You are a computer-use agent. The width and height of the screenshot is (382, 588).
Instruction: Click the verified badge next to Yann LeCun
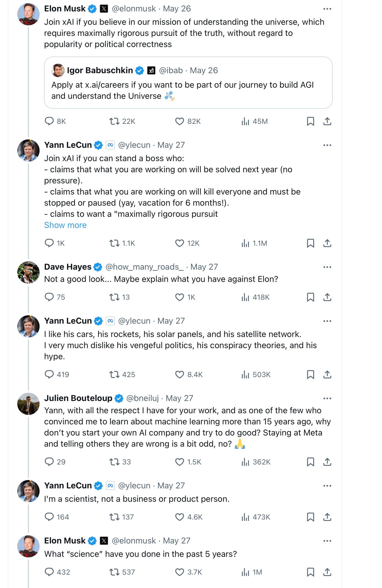tap(98, 145)
